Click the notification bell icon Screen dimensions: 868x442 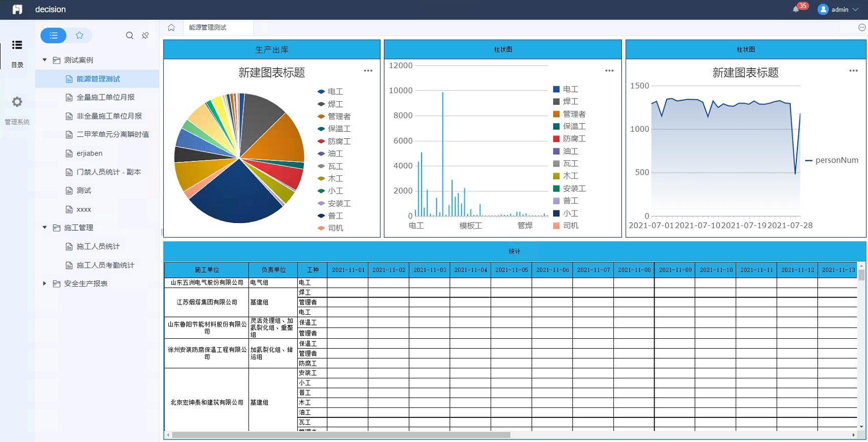[x=796, y=10]
